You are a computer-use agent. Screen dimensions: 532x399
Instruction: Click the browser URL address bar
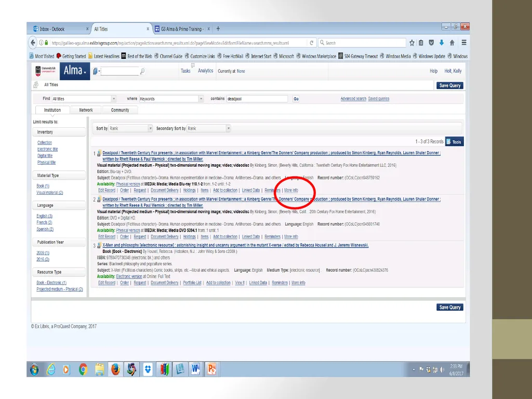click(x=177, y=43)
